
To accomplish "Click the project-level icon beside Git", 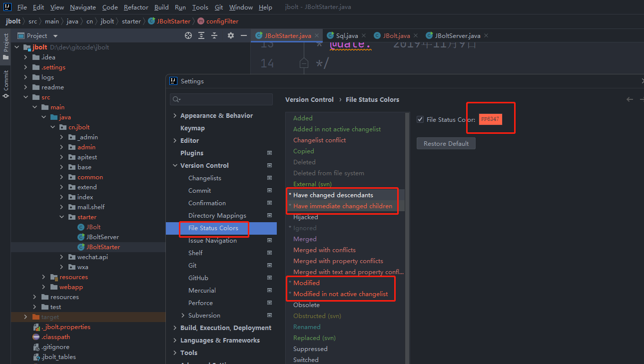I will 270,265.
